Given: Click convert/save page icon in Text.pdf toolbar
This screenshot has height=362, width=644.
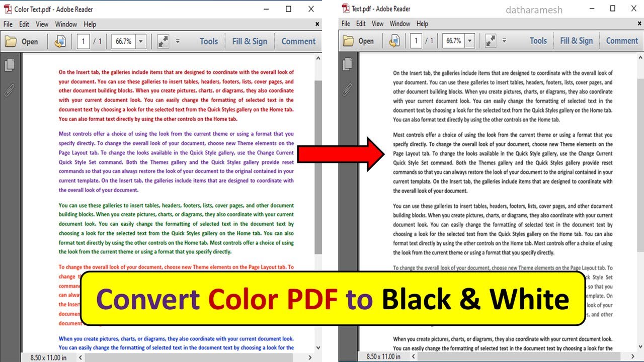Looking at the screenshot, I should tap(394, 41).
